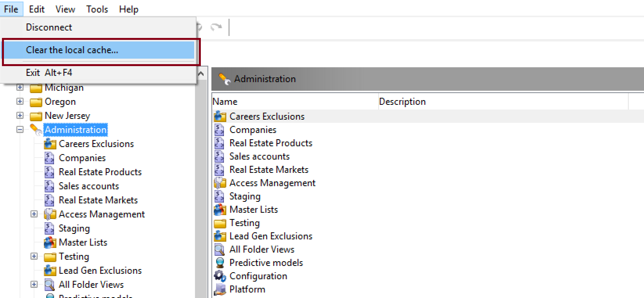Select Oregon in the tree

(x=60, y=102)
